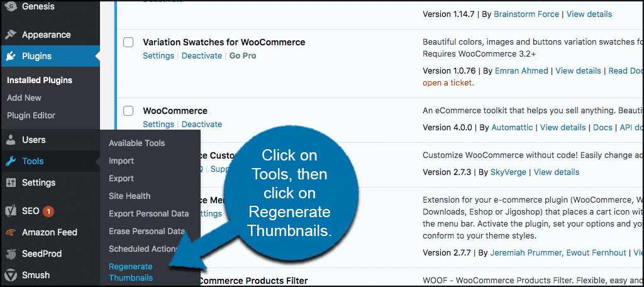Image resolution: width=644 pixels, height=287 pixels.
Task: Open the Plugins menu
Action: 37,57
